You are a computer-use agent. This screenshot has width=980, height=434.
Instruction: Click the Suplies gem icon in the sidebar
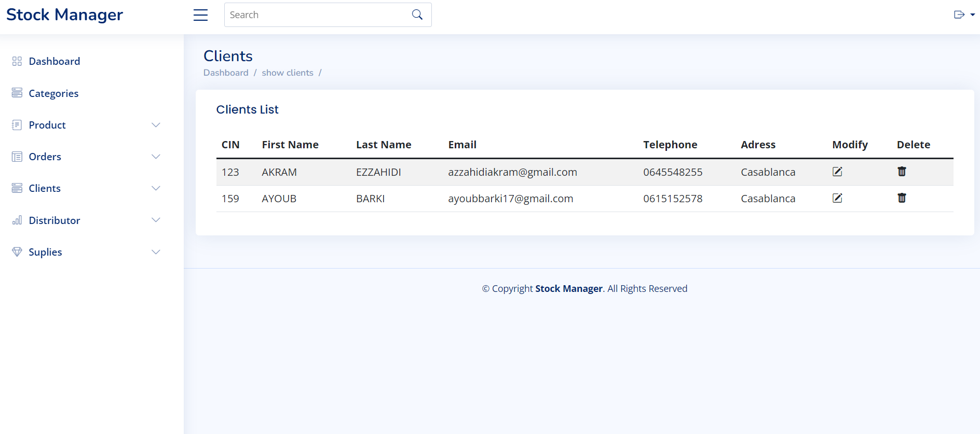pos(17,252)
